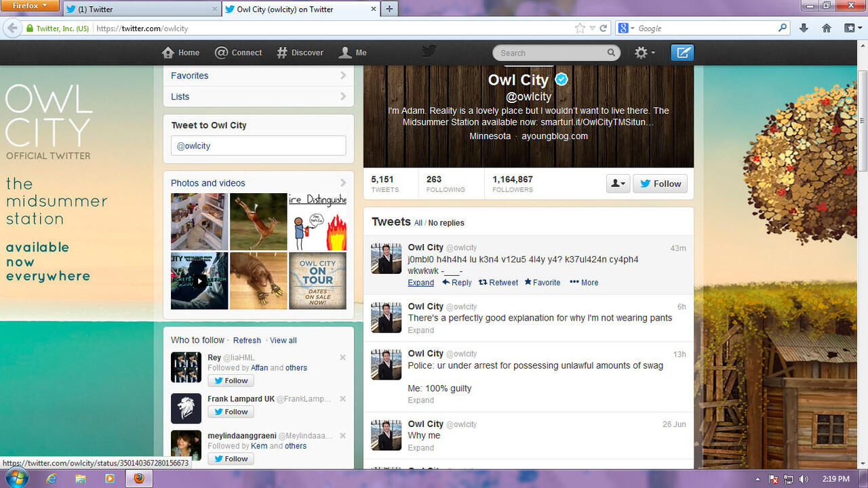The width and height of the screenshot is (868, 488).
Task: Expand the j0mbl0 tweet
Action: tap(421, 283)
